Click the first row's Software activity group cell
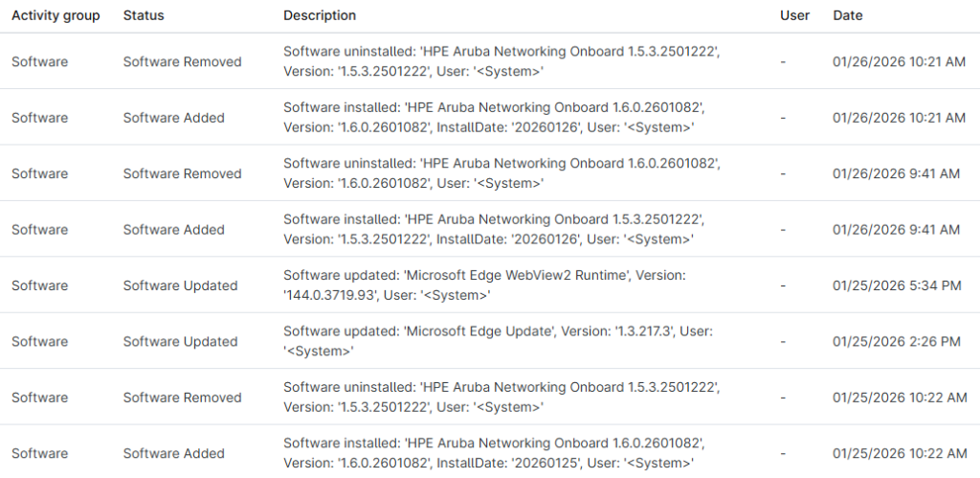 click(x=39, y=61)
